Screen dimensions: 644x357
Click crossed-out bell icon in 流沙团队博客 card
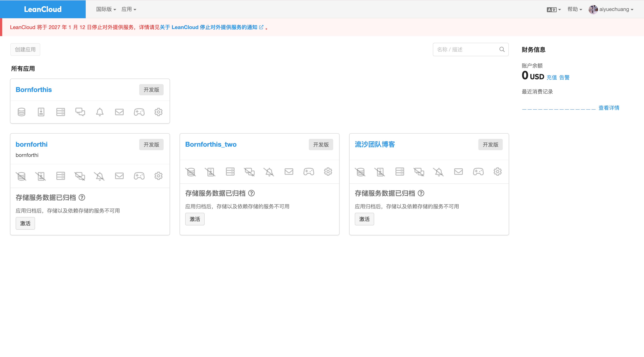[438, 172]
